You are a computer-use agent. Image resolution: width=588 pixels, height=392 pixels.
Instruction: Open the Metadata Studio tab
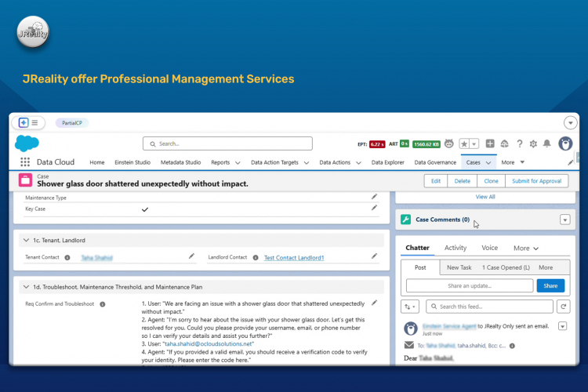[x=181, y=162]
